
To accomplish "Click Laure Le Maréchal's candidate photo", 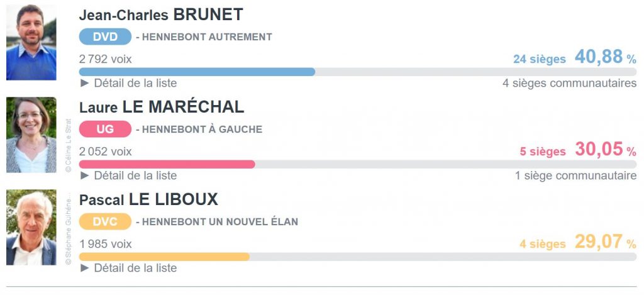I will tap(31, 135).
